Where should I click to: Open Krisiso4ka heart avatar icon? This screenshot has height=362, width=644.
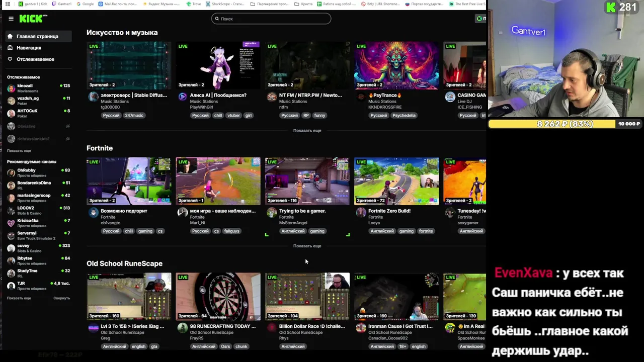coord(11,223)
